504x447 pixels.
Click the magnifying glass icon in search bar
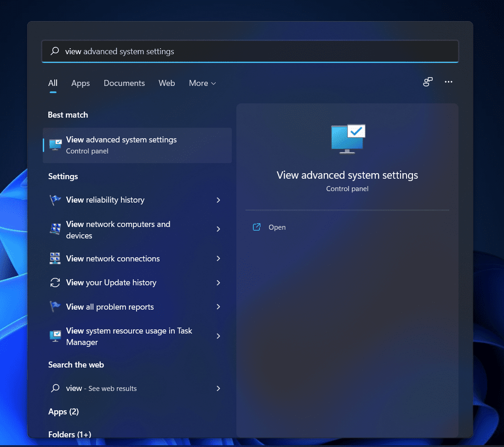[54, 51]
